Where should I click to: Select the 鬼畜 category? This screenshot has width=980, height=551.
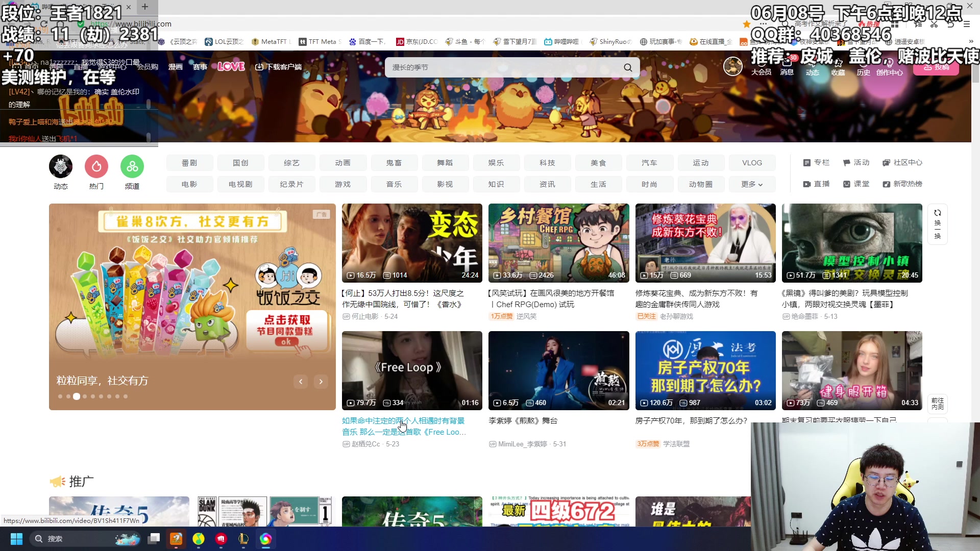click(394, 163)
